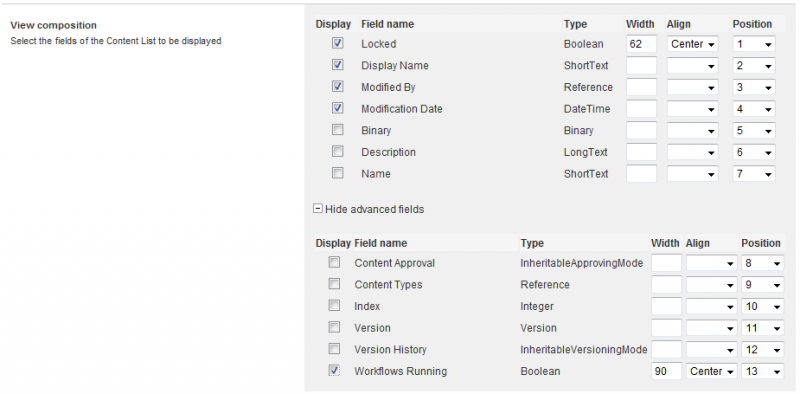Click the 'InheritableApprovingMode' type text

click(582, 263)
